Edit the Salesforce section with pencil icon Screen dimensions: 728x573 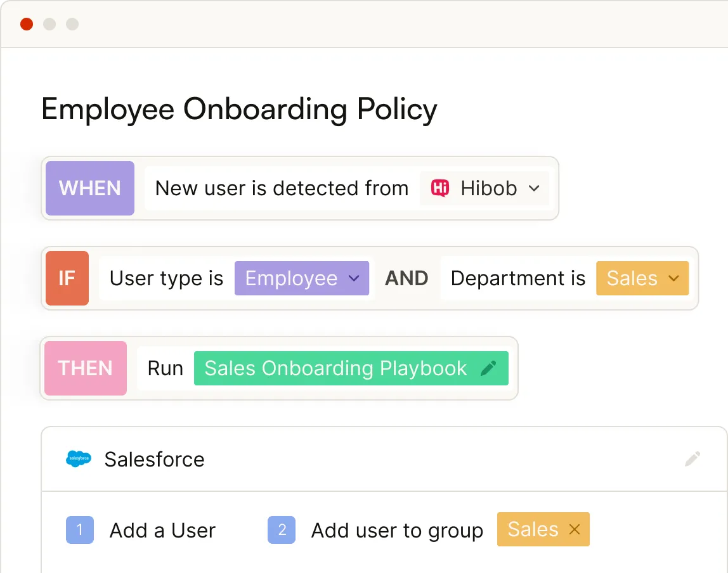tap(692, 459)
